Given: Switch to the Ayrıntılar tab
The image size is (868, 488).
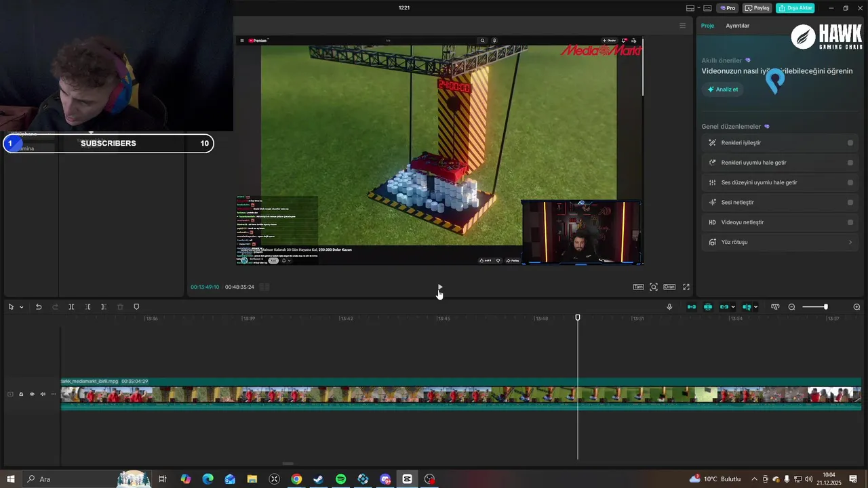Looking at the screenshot, I should [x=738, y=26].
